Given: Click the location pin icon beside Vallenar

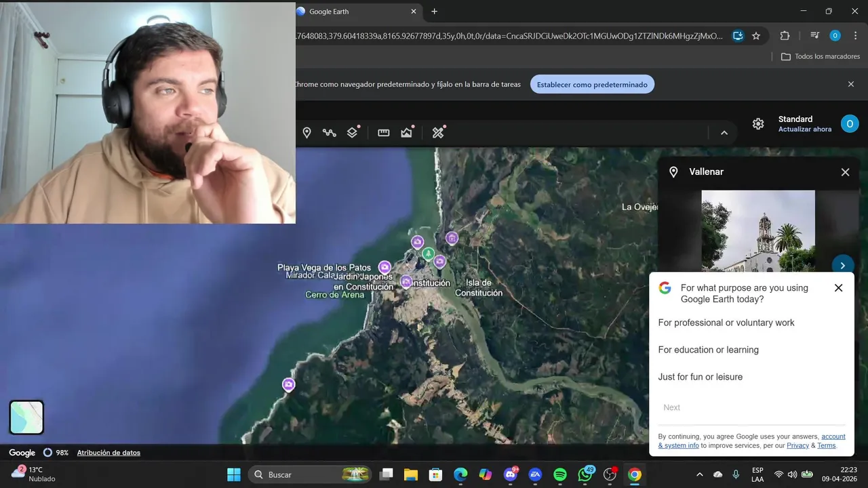Looking at the screenshot, I should (673, 172).
